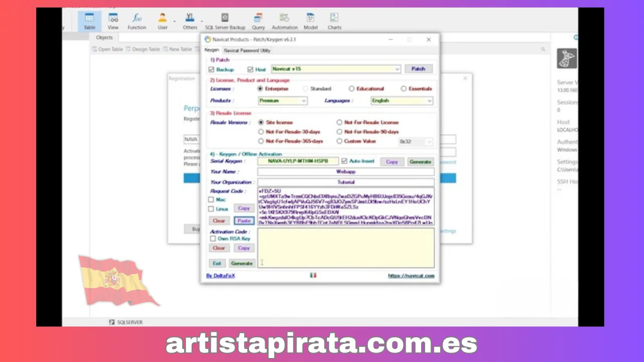This screenshot has height=362, width=644.
Task: Click the server logo icon in the right info panel
Action: [567, 58]
